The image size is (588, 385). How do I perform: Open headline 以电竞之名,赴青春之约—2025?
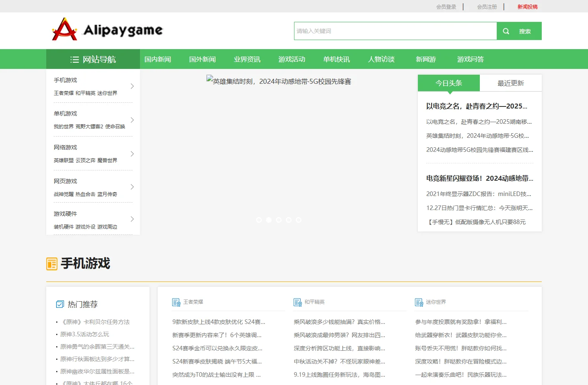point(477,106)
